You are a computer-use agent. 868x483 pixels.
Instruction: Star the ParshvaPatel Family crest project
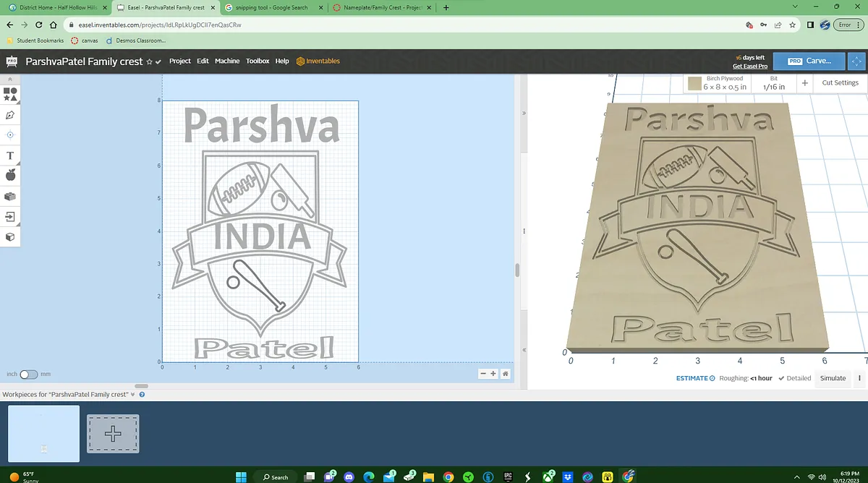point(149,62)
